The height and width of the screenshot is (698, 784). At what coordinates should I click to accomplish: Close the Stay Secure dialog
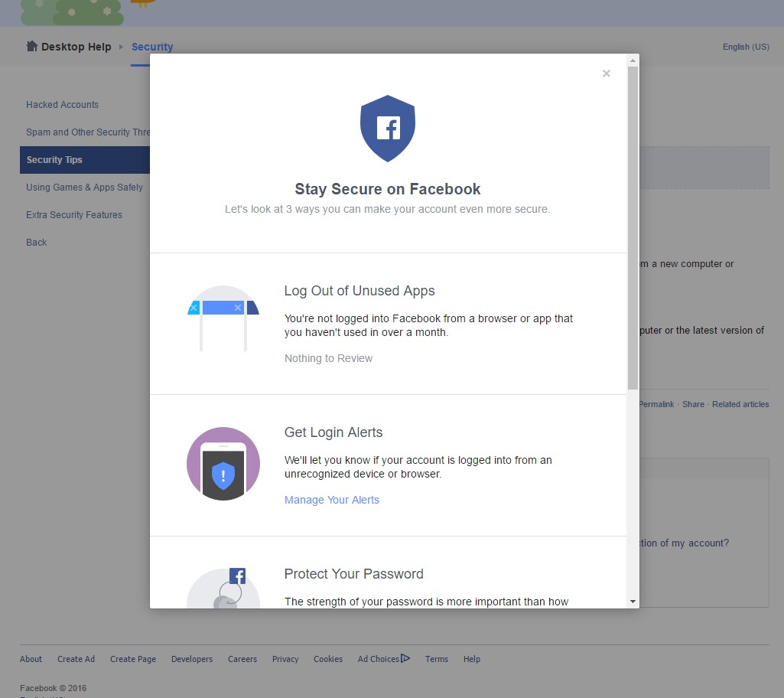tap(606, 73)
